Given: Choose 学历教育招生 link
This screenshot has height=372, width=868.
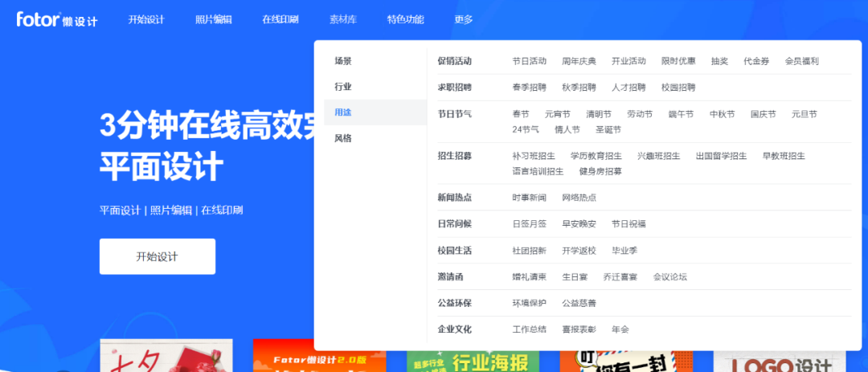Looking at the screenshot, I should pos(596,156).
